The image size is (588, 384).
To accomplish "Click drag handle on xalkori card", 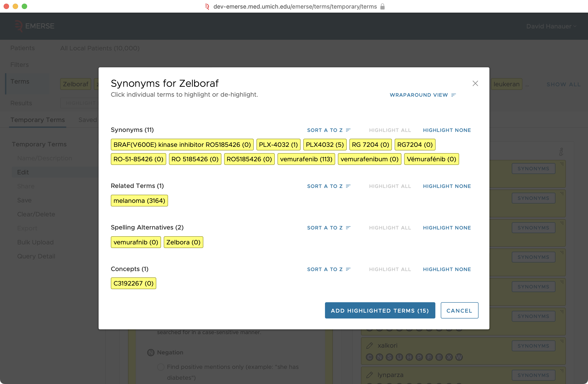I will point(562,341).
